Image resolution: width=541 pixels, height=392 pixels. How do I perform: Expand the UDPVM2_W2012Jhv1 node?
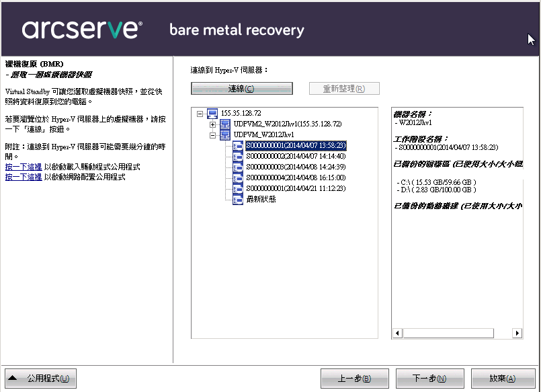coord(213,124)
